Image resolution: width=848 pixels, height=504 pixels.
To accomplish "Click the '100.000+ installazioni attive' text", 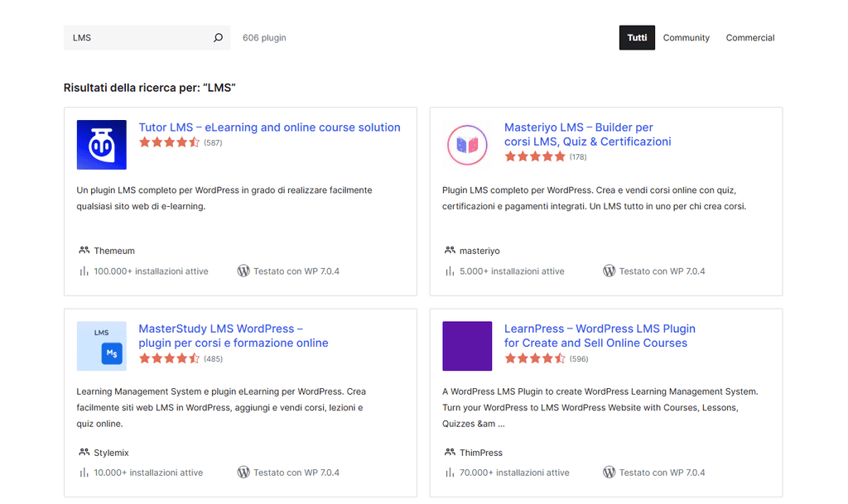I will tap(151, 271).
